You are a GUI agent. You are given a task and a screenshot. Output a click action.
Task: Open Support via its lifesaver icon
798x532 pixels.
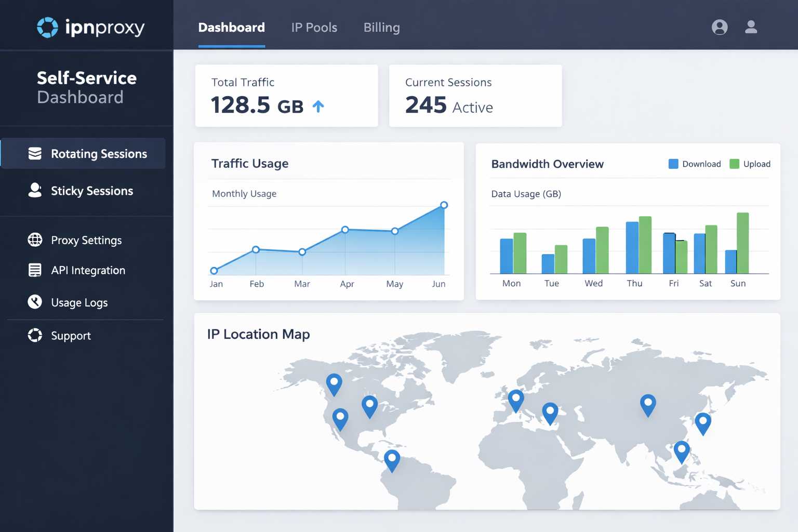pos(34,335)
